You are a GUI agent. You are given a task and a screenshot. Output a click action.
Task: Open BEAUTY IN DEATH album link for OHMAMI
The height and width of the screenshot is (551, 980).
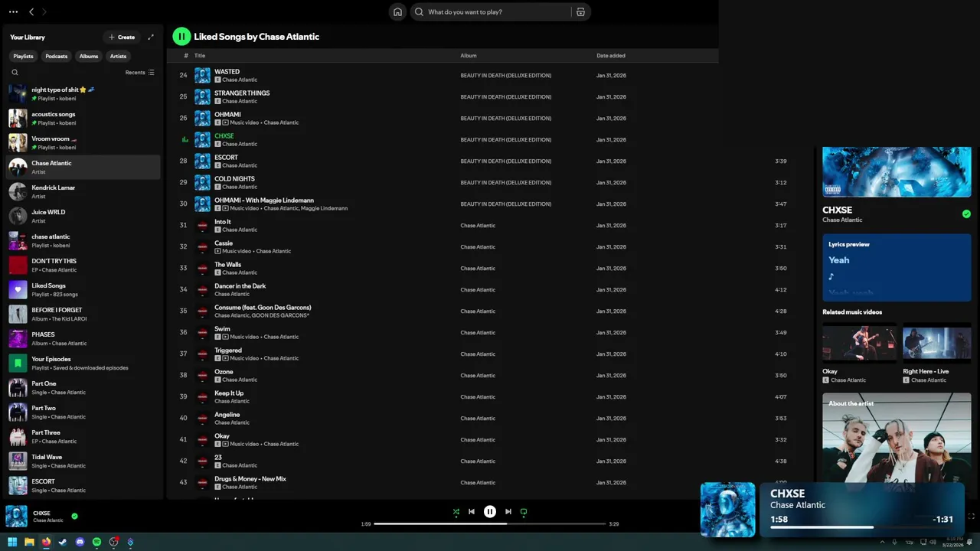505,118
